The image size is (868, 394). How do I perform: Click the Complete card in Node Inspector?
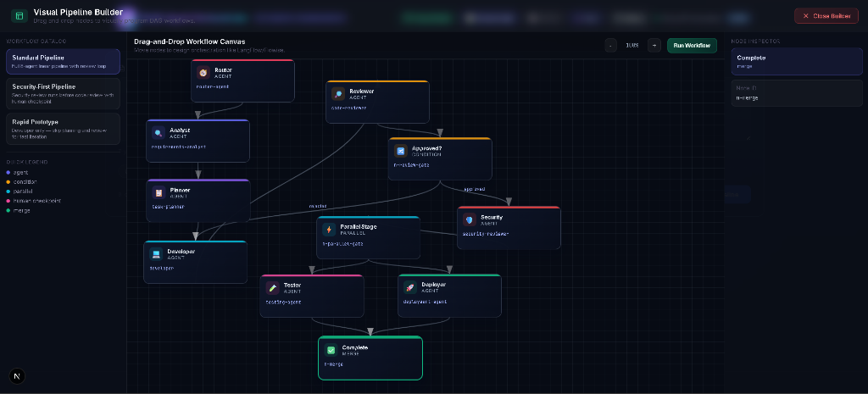(x=797, y=61)
